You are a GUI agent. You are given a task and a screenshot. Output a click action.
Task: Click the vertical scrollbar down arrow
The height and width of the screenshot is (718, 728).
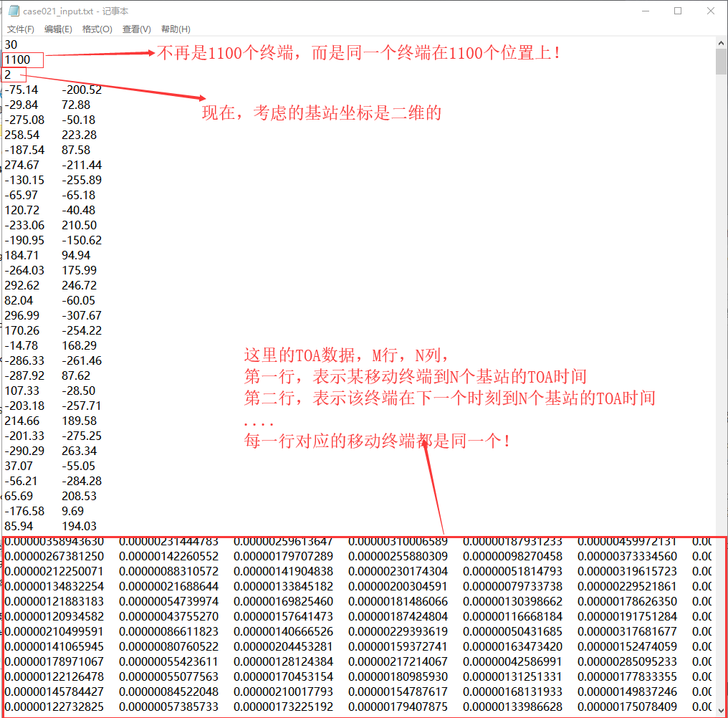[721, 711]
